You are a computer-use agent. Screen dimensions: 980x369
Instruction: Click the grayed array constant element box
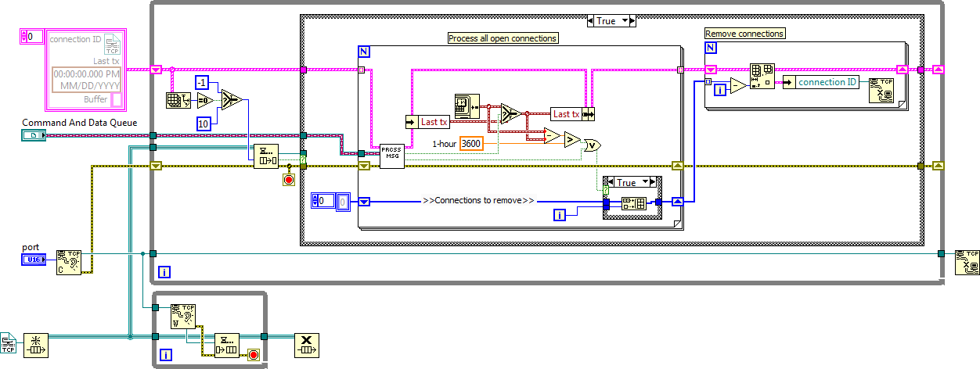[x=343, y=201]
